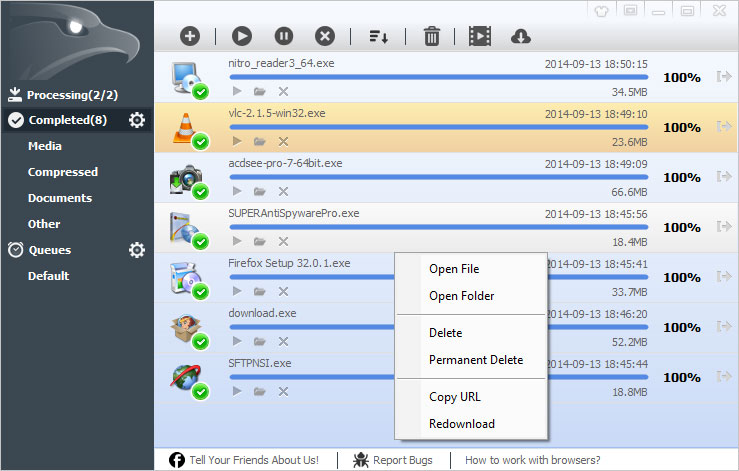Open the sort order icon in toolbar
The height and width of the screenshot is (471, 739).
coord(378,36)
